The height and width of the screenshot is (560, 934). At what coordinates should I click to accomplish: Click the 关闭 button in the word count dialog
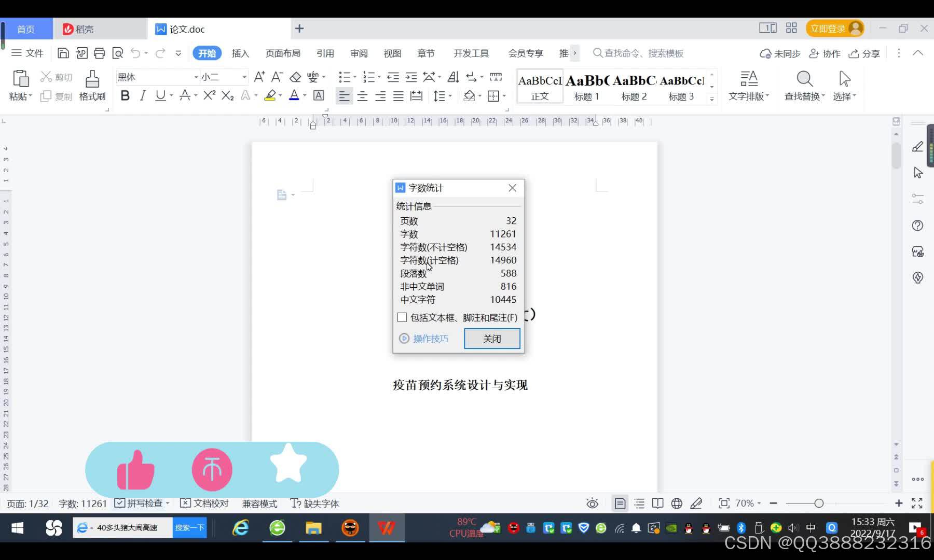[x=491, y=338]
